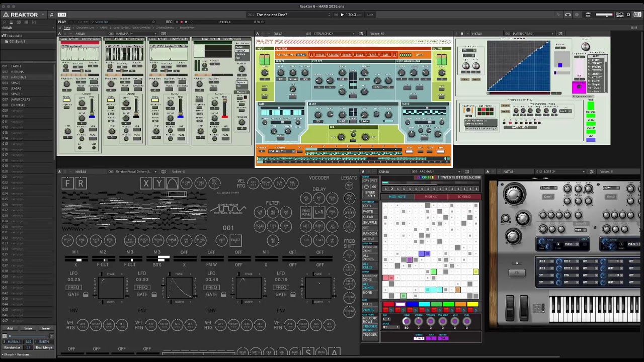Select the MIDI CC tab in the sequencer

pyautogui.click(x=431, y=197)
